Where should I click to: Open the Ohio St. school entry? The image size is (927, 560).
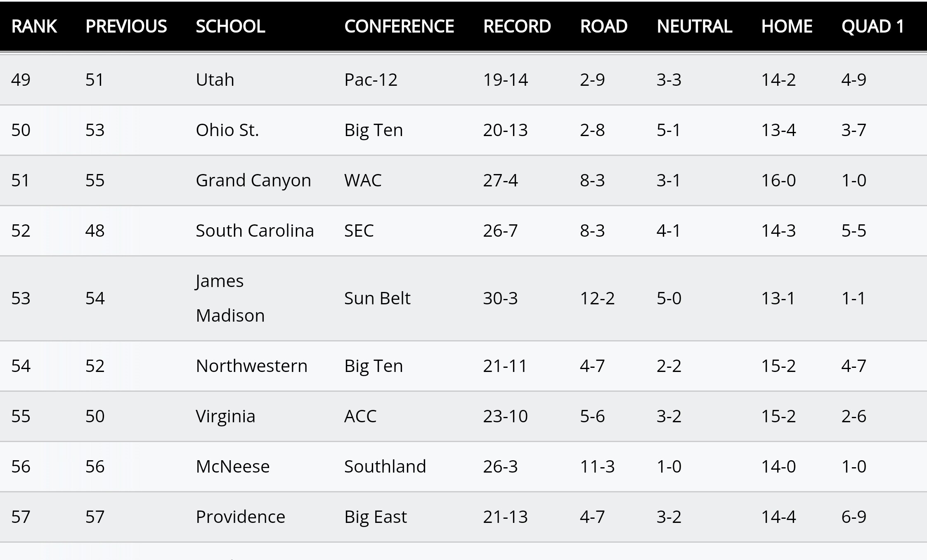coord(227,130)
